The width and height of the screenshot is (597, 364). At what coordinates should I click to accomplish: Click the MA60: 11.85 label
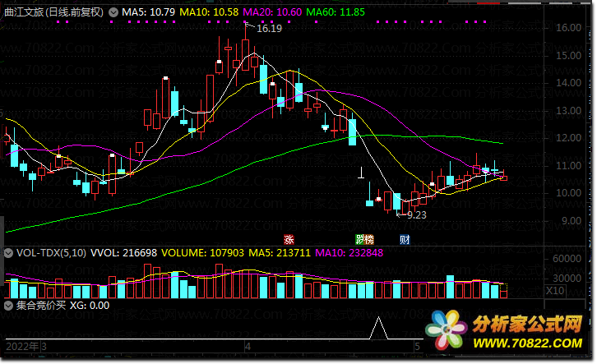pyautogui.click(x=336, y=12)
